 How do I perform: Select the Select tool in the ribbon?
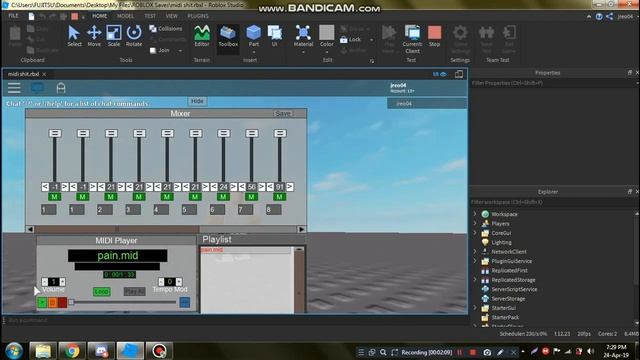(74, 36)
